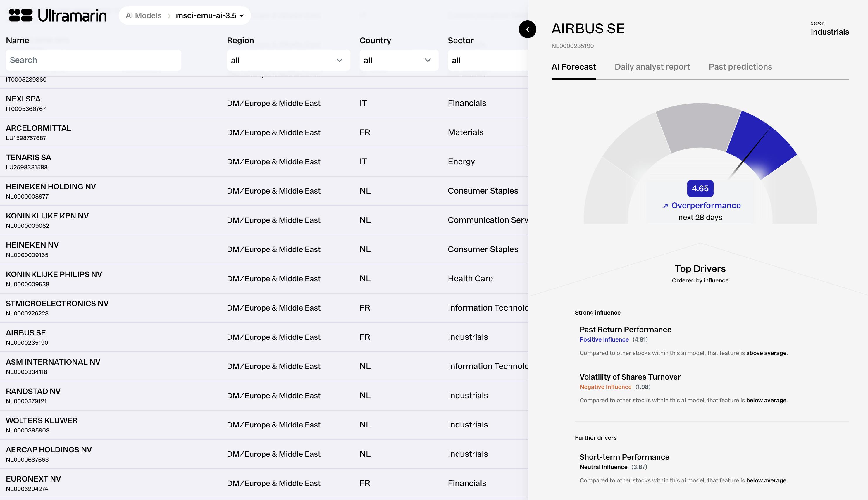Viewport: 868px width, 500px height.
Task: Click the ISIN NL0000235190 under Airbus panel title
Action: point(572,46)
